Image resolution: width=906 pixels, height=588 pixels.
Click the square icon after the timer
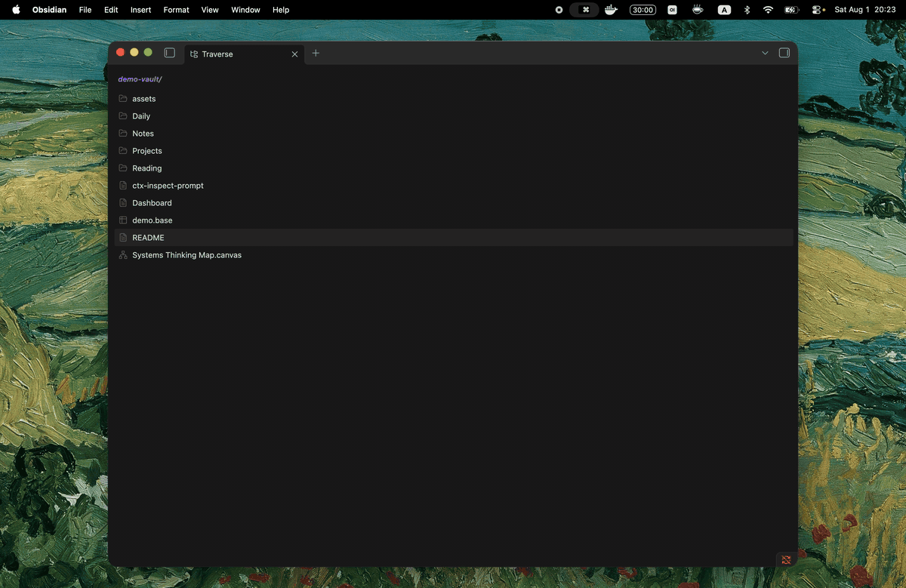pos(672,10)
